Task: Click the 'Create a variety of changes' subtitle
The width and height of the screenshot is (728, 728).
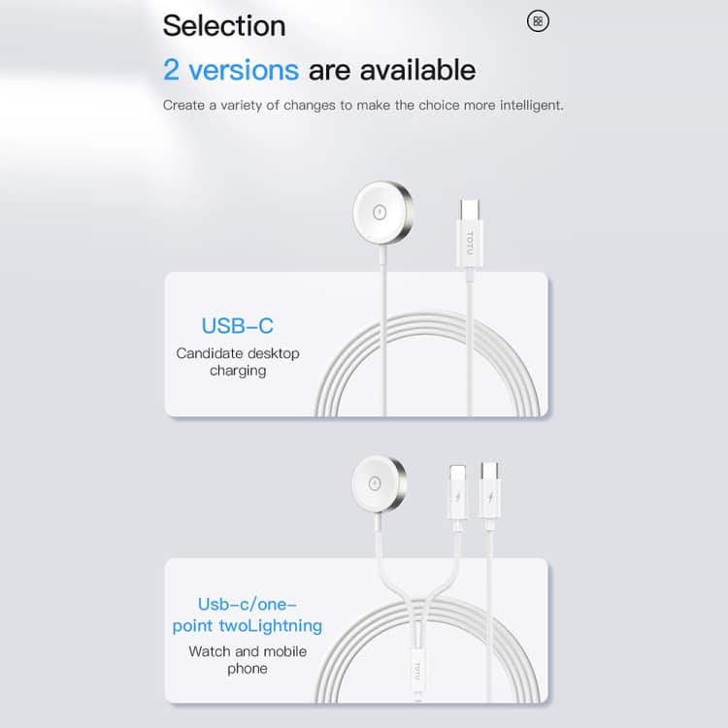Action: [363, 106]
